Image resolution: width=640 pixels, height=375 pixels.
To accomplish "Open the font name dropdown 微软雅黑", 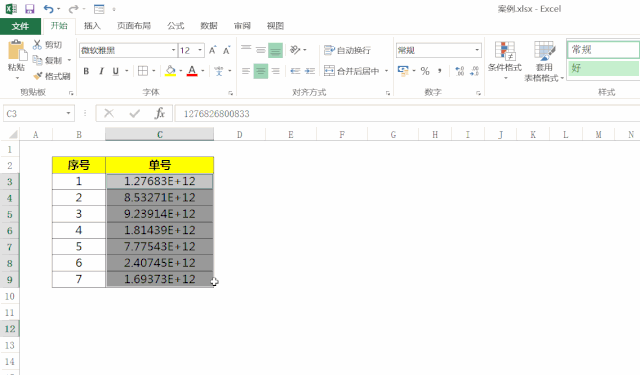I will click(x=173, y=50).
